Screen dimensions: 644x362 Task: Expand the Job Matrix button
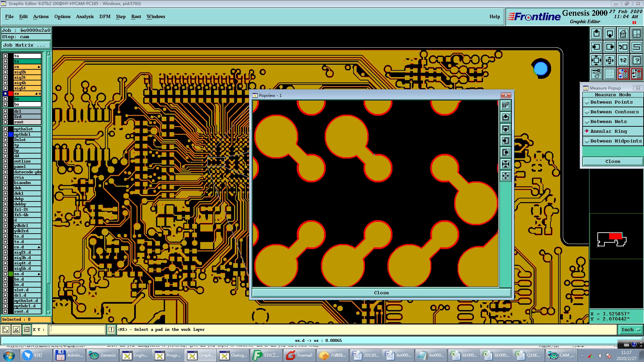[x=26, y=45]
